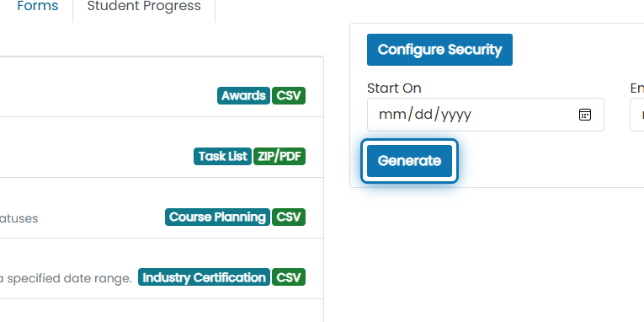Select the report row containing the Awards badge
Viewport: 644px width, 322px height.
pos(162,87)
